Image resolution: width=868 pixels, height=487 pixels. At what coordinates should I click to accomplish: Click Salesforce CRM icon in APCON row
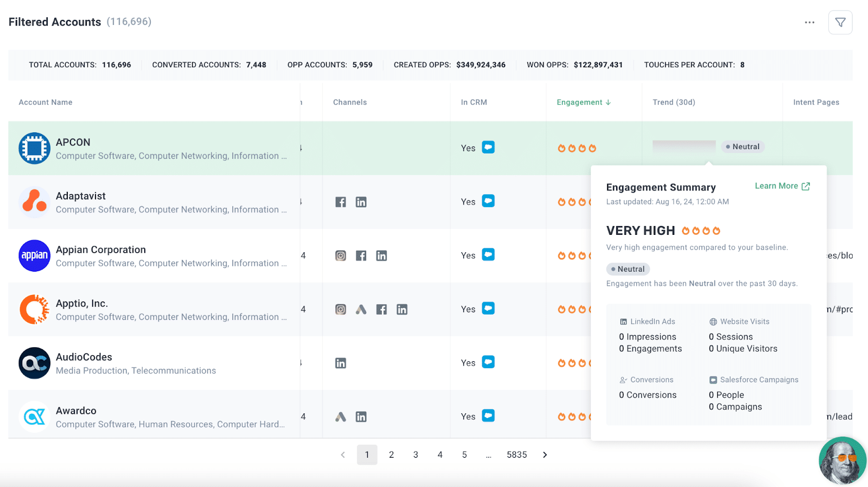pos(488,147)
